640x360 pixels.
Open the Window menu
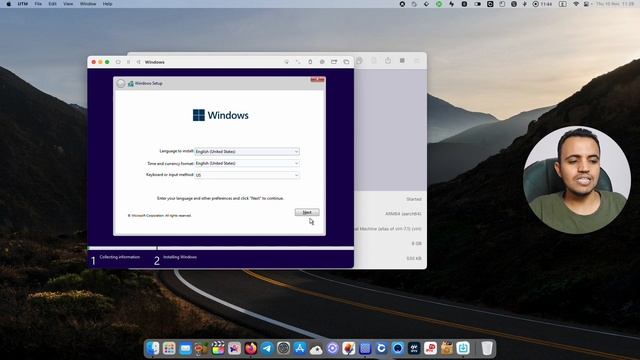pos(88,4)
